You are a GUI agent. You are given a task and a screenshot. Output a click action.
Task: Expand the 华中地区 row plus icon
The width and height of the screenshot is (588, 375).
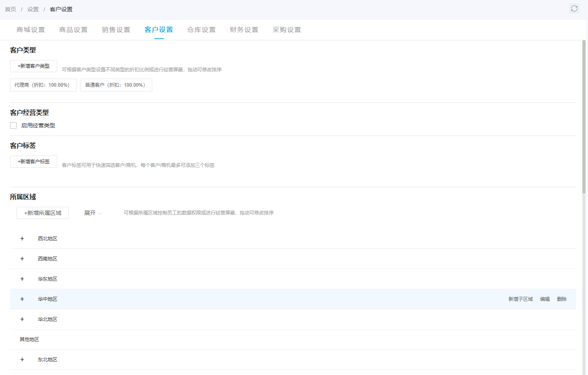pyautogui.click(x=22, y=299)
